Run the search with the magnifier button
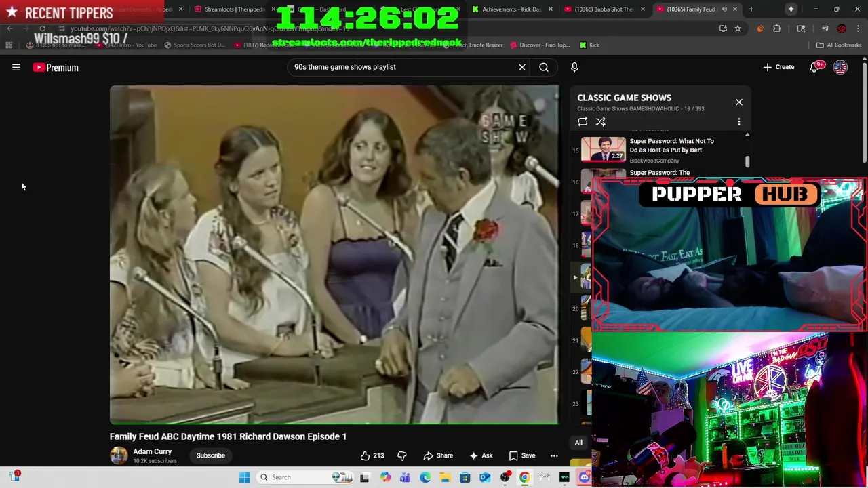The height and width of the screenshot is (488, 868). (x=544, y=67)
